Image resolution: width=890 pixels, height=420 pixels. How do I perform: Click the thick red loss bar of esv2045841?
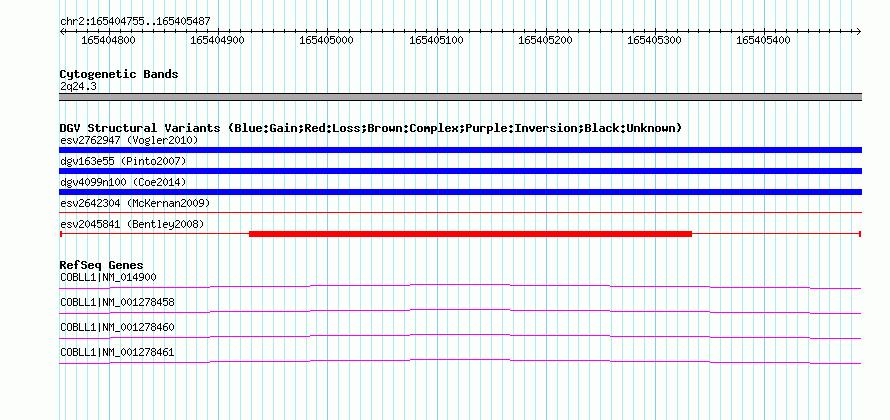click(471, 234)
